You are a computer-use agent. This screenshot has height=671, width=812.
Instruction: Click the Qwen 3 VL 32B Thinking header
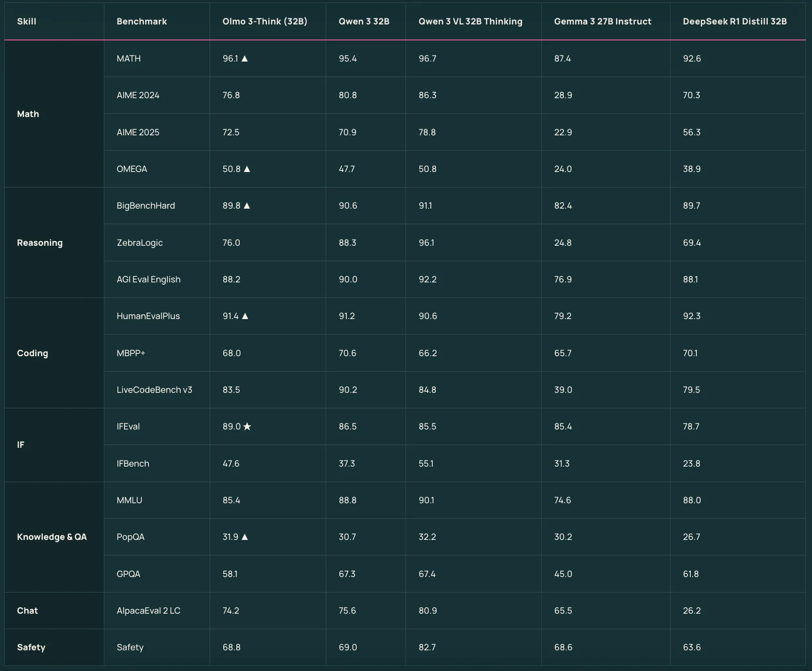pos(470,22)
